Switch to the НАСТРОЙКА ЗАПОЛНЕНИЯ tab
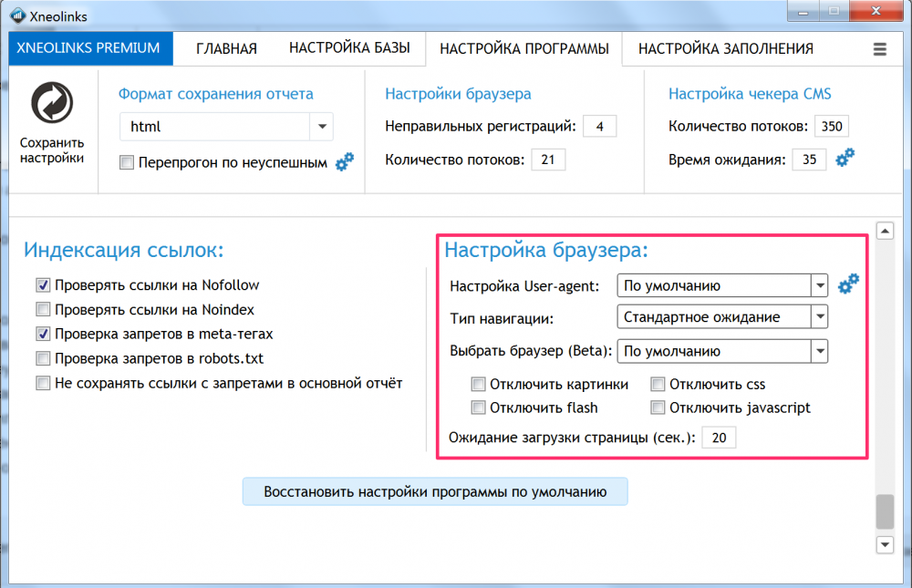This screenshot has height=588, width=912. (726, 49)
